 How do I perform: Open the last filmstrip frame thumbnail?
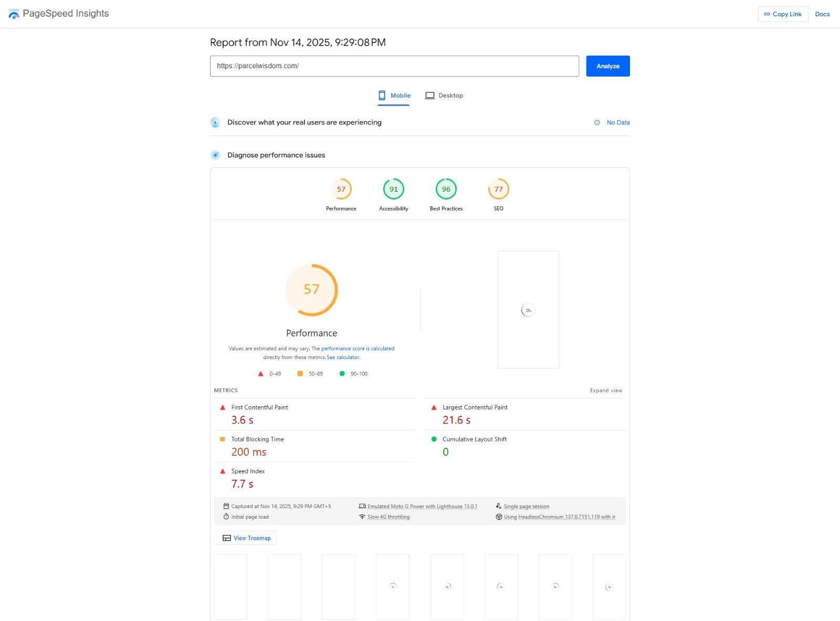(609, 587)
